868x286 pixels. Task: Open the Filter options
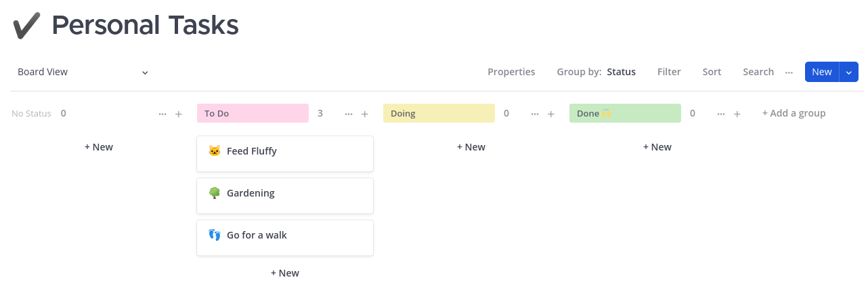pos(669,72)
